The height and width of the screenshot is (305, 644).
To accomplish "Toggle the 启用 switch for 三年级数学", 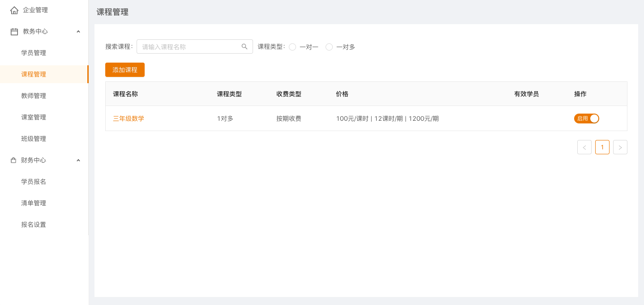I will click(586, 119).
